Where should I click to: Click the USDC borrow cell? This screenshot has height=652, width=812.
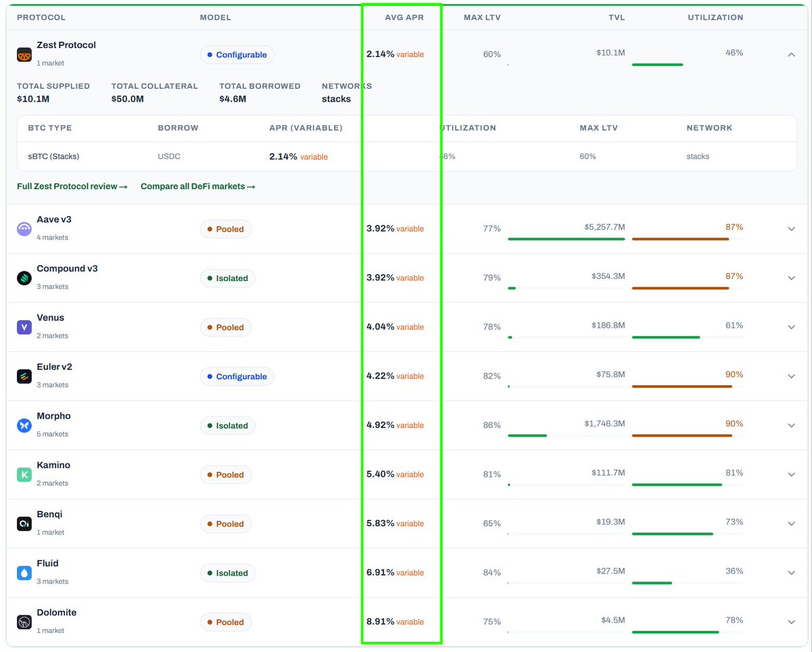pos(168,156)
